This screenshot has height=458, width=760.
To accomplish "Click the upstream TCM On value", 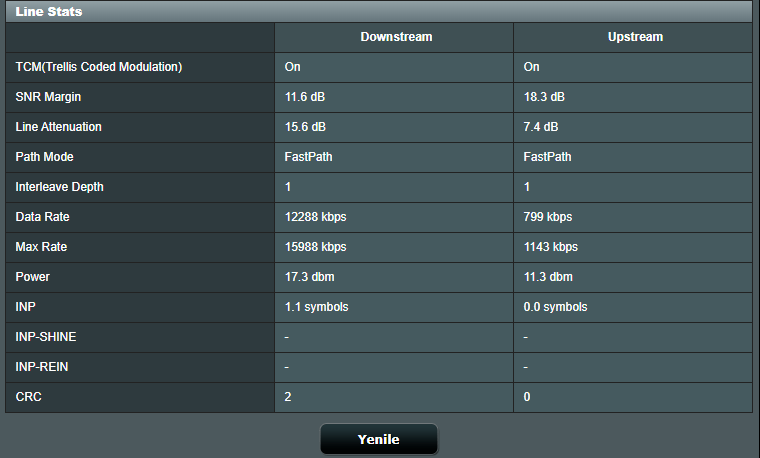I will click(531, 67).
